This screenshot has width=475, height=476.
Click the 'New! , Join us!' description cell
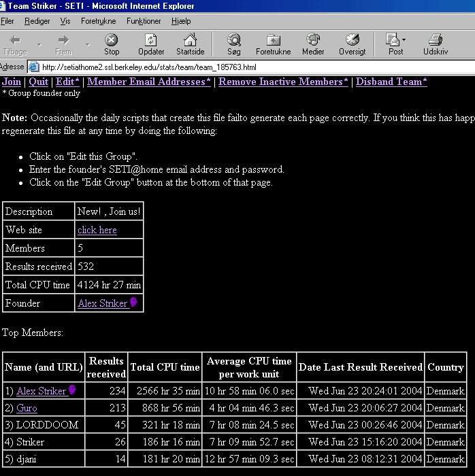[x=109, y=211]
